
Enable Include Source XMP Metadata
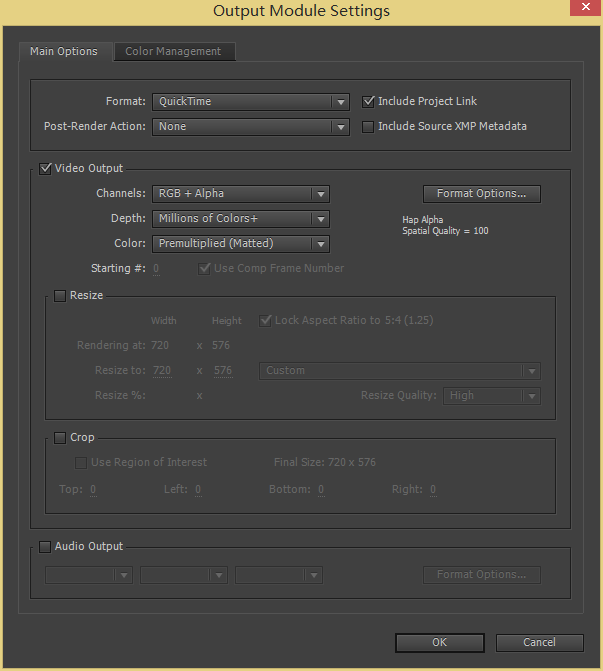pyautogui.click(x=368, y=127)
